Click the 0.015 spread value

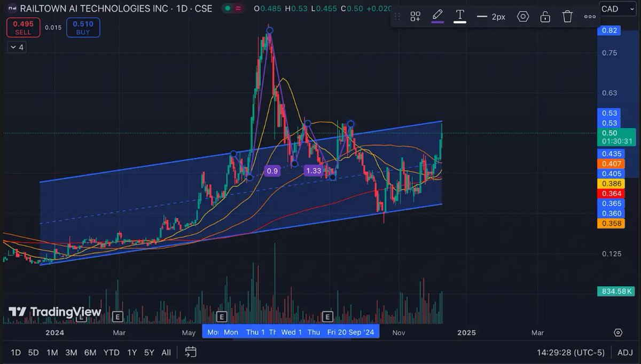coord(53,28)
